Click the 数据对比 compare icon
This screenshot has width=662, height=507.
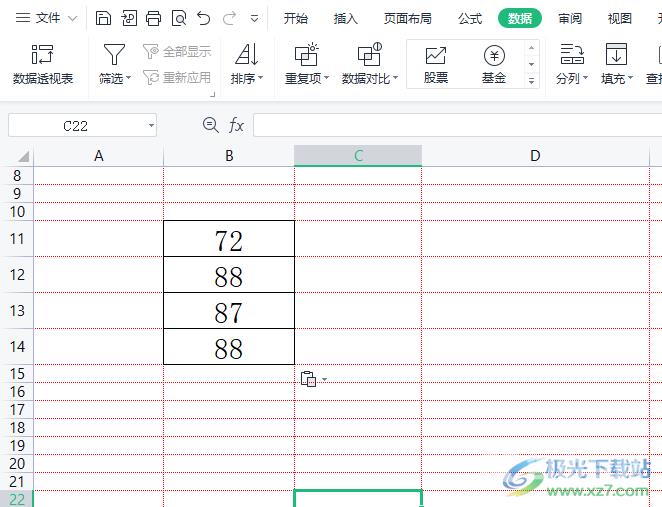tap(369, 54)
